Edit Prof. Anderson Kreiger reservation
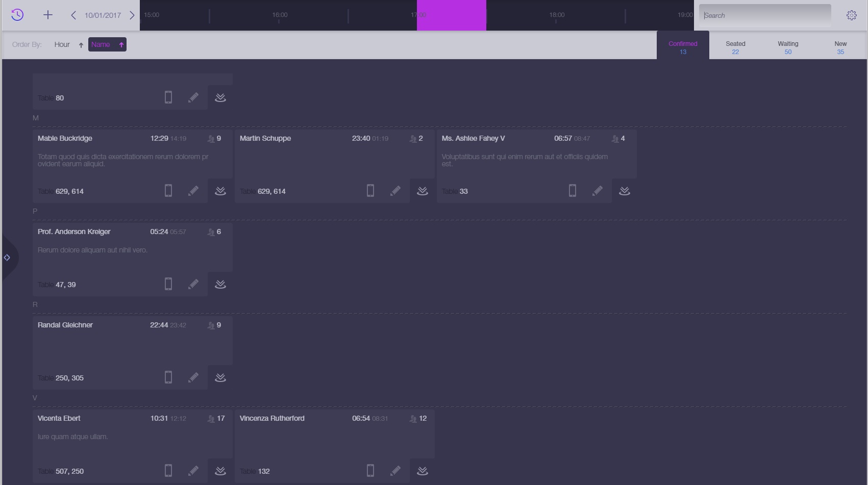The width and height of the screenshot is (868, 485). click(193, 284)
